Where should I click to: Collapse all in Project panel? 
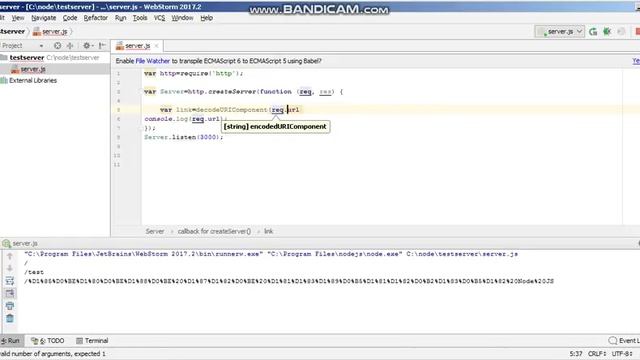point(70,46)
